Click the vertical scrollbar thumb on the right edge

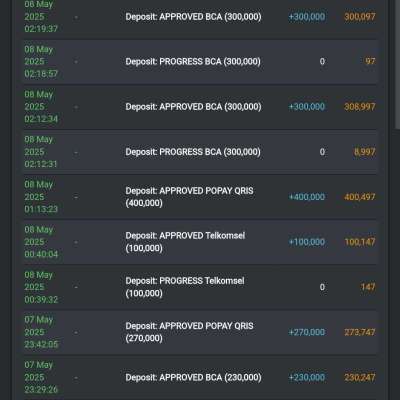[x=397, y=65]
